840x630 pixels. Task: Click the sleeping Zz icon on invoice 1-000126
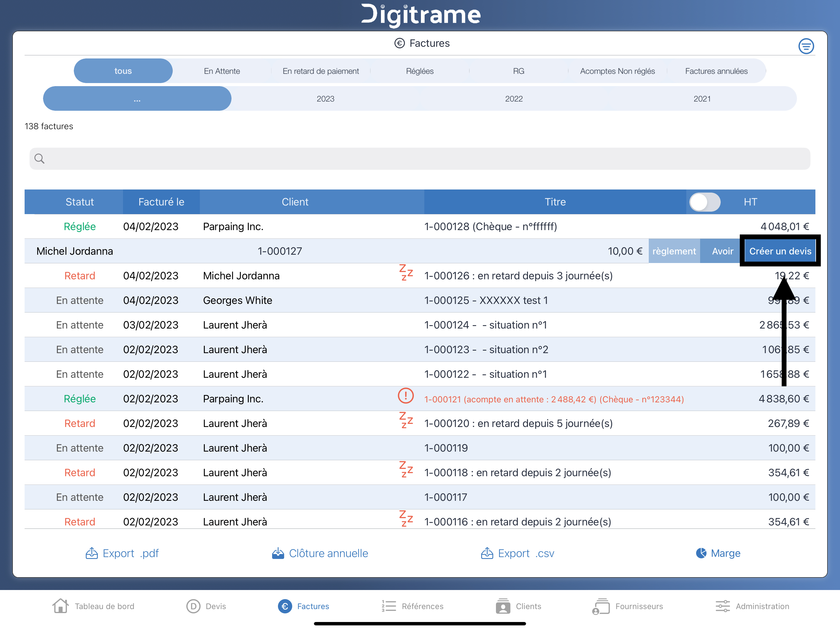tap(406, 273)
